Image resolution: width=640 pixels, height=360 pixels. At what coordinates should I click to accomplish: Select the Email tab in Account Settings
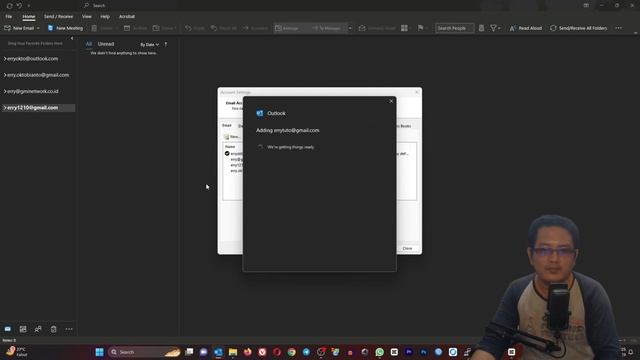click(x=227, y=125)
